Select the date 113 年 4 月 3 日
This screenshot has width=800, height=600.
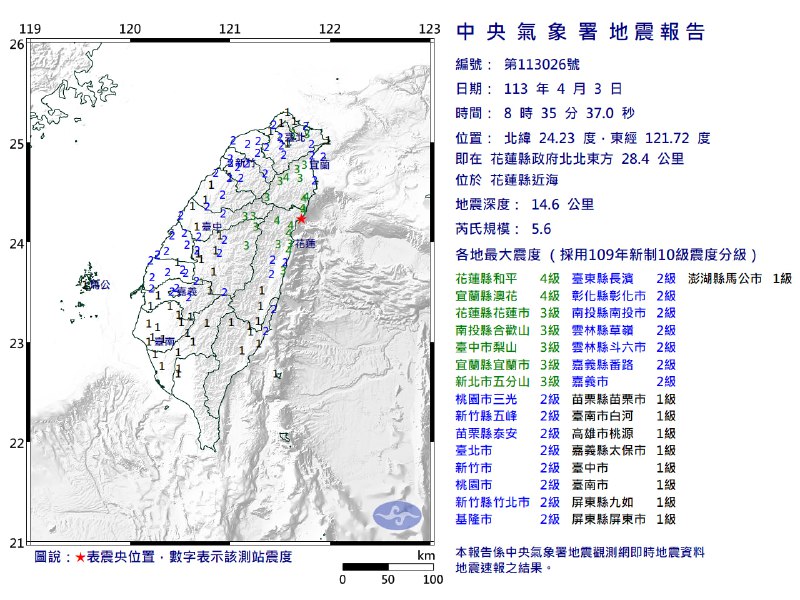coord(563,89)
